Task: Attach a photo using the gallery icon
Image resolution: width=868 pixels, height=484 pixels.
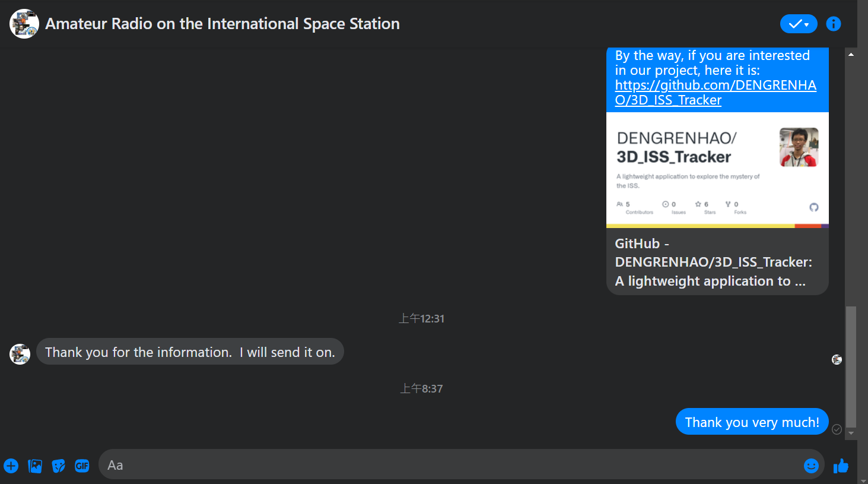Action: 34,466
